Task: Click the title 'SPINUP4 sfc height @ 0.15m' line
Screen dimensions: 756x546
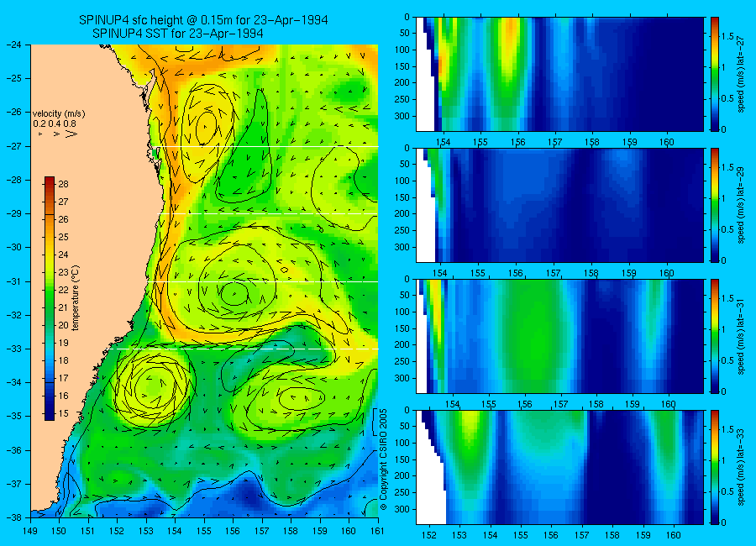Action: [x=203, y=20]
